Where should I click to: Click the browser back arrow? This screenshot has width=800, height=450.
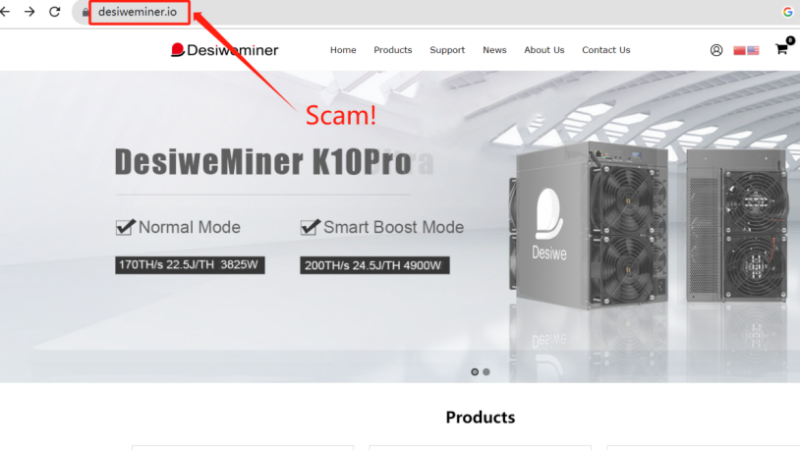click(5, 11)
